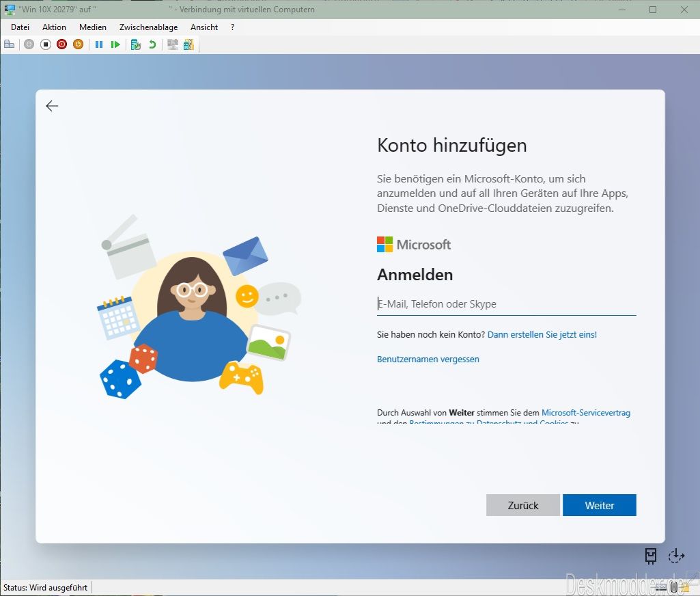Pause the virtual machine with the blue pause icon
Screen dimensions: 700x596
(x=99, y=44)
